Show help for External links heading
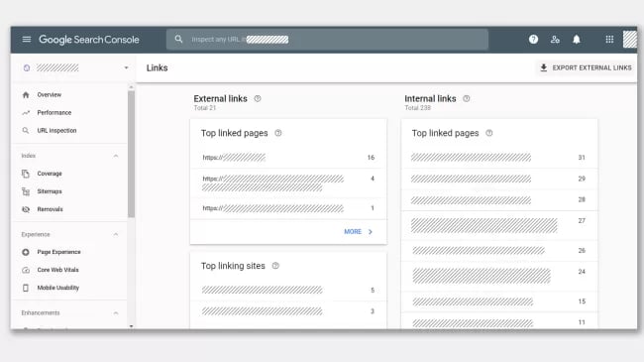The height and width of the screenshot is (362, 644). [258, 99]
